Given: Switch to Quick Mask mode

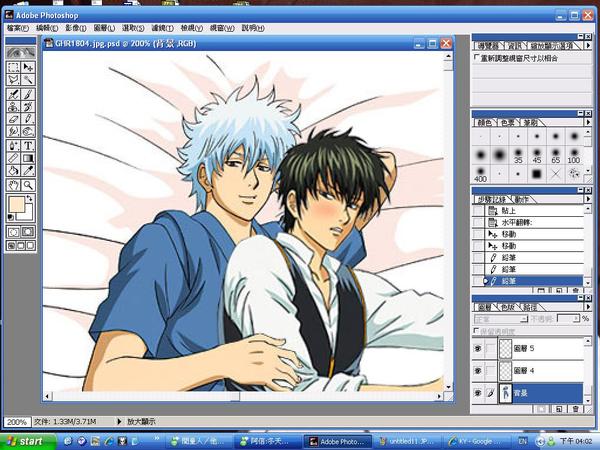Looking at the screenshot, I should coord(28,232).
